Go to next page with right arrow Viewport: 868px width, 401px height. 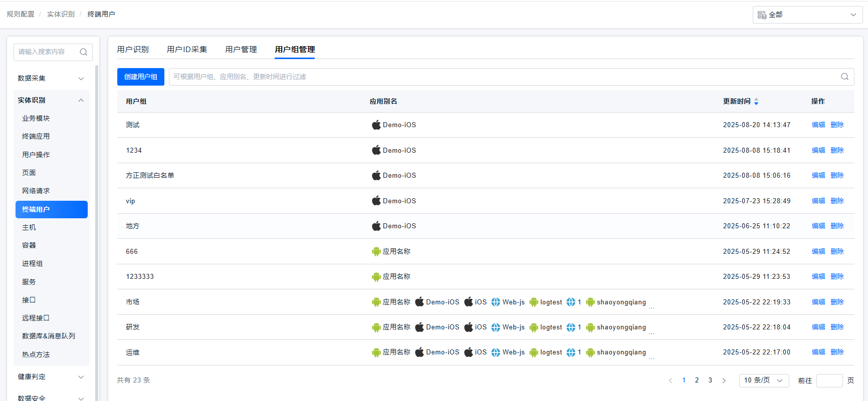(724, 380)
